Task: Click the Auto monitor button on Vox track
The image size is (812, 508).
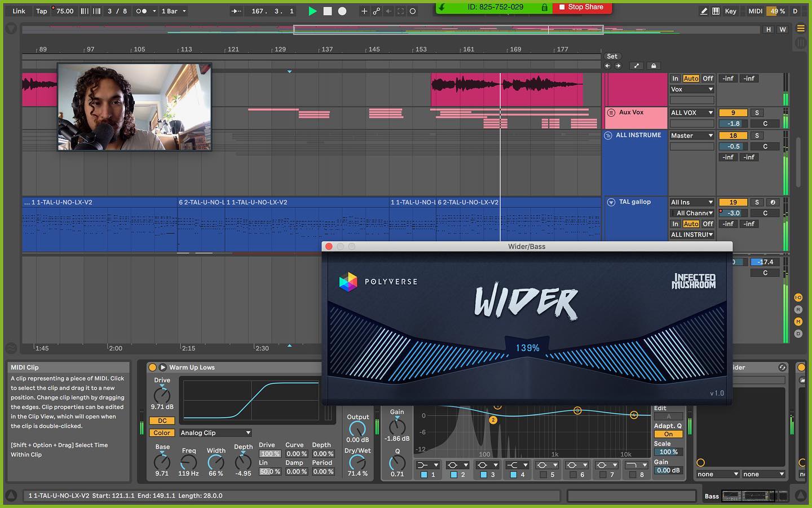Action: (x=691, y=78)
